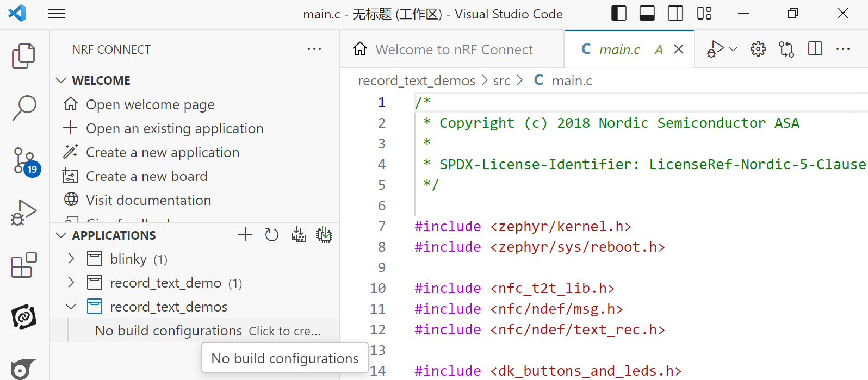Click line number 10 in the gutter
Screen dimensions: 868x380
click(378, 288)
